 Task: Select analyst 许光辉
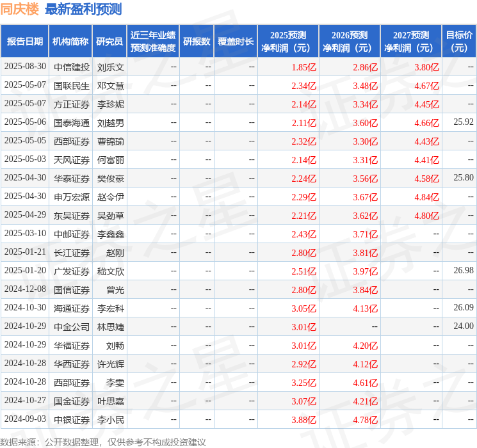click(111, 364)
